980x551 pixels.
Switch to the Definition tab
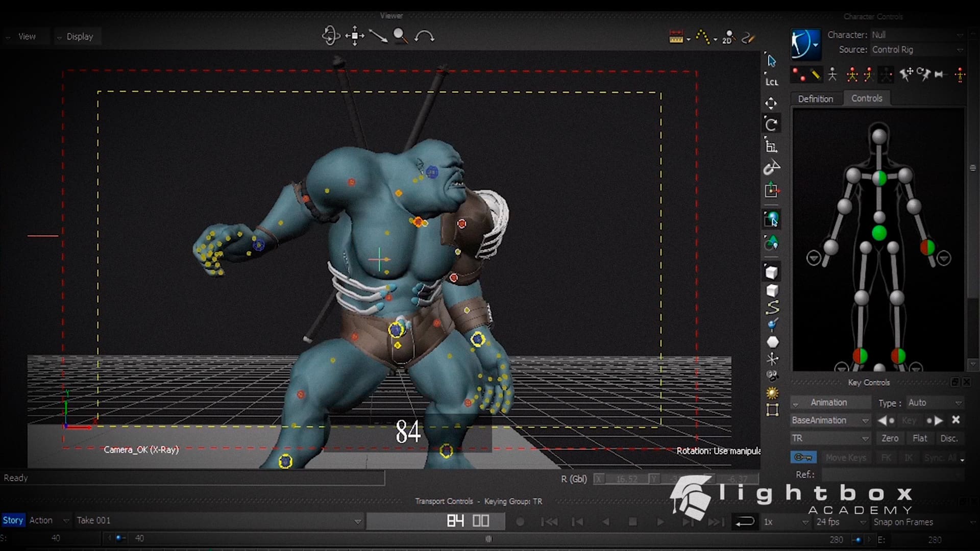815,98
